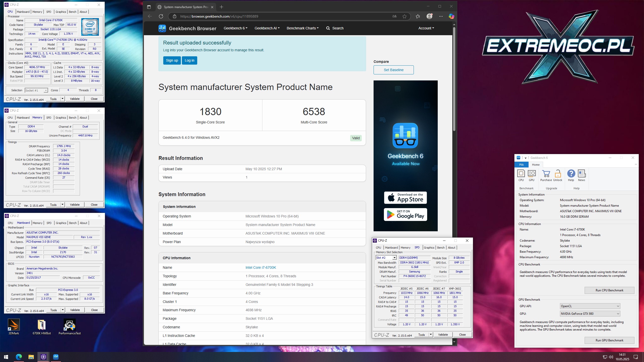Open the PerformanceTest desktop shortcut
The height and width of the screenshot is (362, 644).
point(70,327)
